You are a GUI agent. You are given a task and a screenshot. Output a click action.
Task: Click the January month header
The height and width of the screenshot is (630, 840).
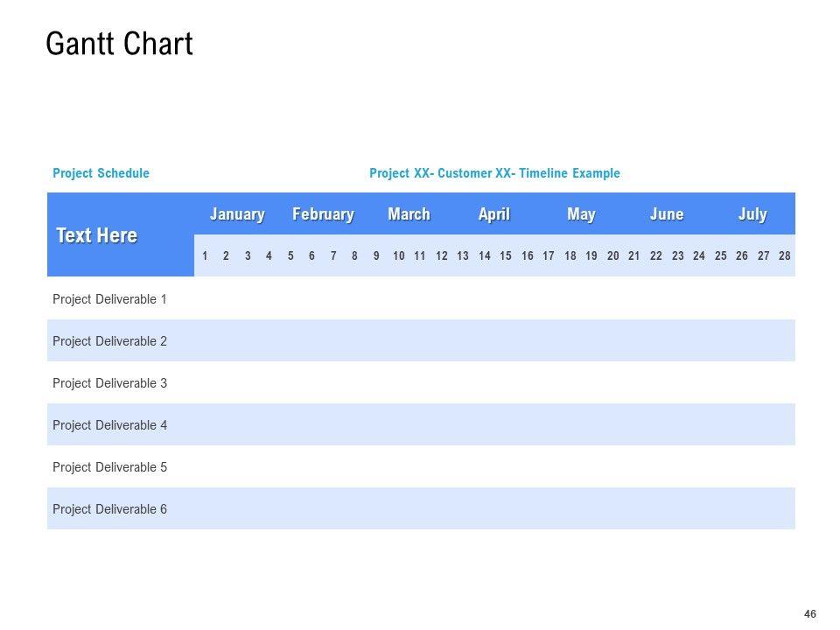click(x=237, y=214)
